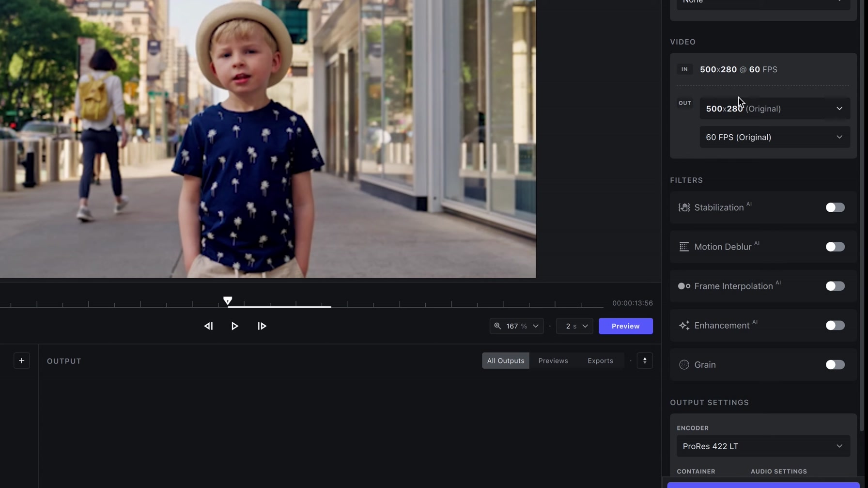
Task: Click the ENCODER label
Action: pos(693,428)
